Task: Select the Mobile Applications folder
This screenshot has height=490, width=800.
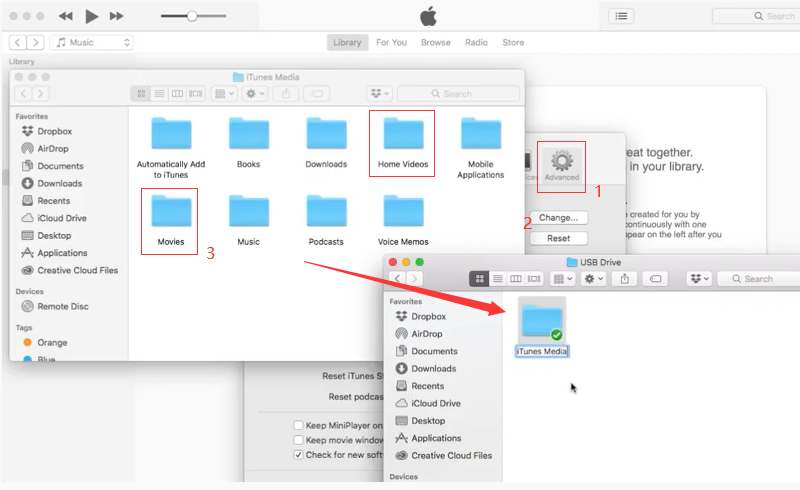Action: point(481,148)
